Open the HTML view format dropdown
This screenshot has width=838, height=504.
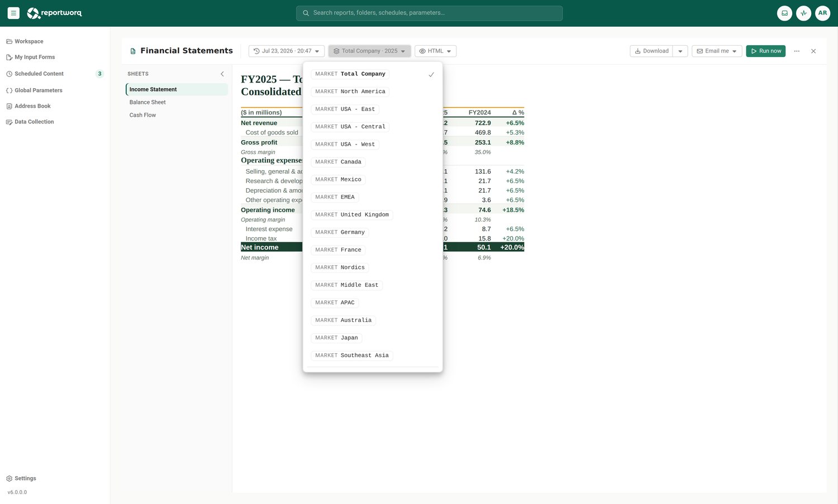435,51
